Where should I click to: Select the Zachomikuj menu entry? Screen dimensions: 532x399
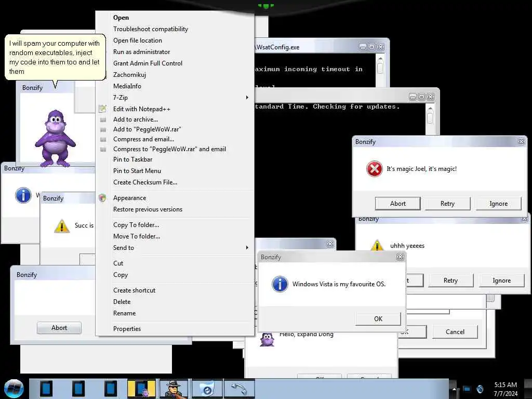point(175,75)
